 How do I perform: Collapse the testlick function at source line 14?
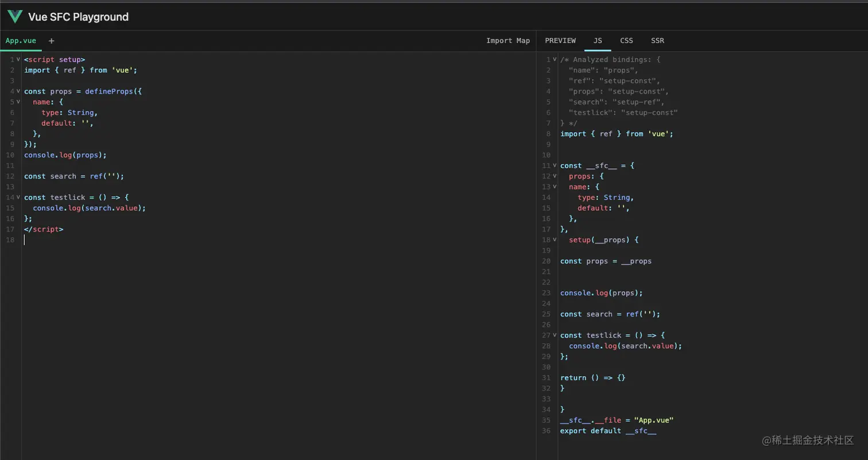[x=18, y=198]
